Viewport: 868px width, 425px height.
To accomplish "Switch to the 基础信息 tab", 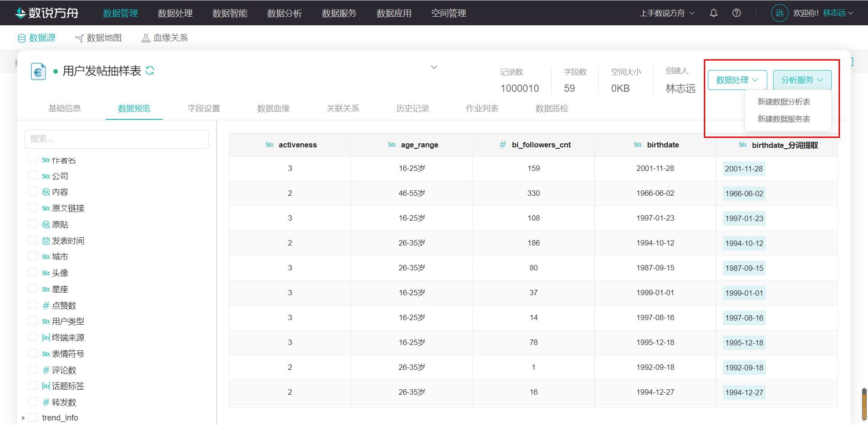I will click(x=65, y=109).
